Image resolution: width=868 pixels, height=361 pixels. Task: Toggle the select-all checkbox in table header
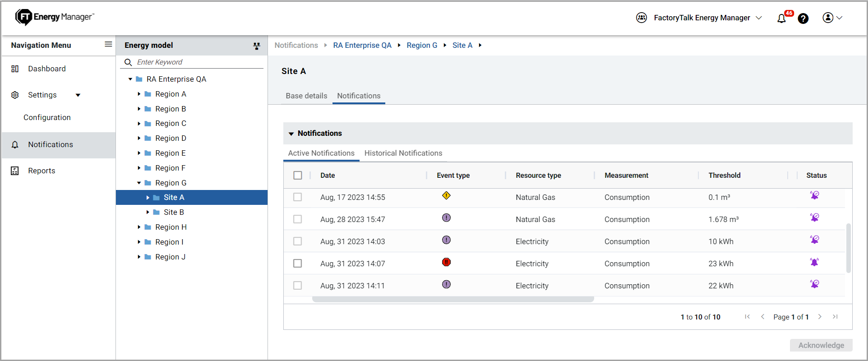pos(298,175)
